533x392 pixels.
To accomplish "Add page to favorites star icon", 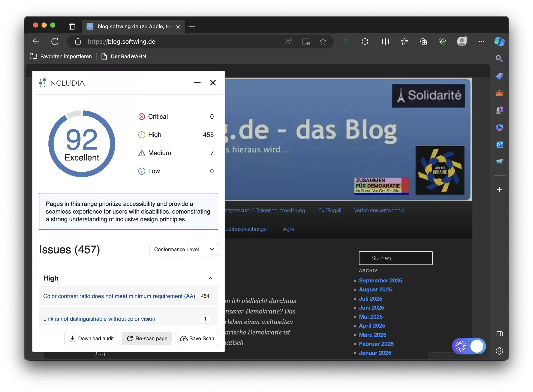I will pos(323,42).
